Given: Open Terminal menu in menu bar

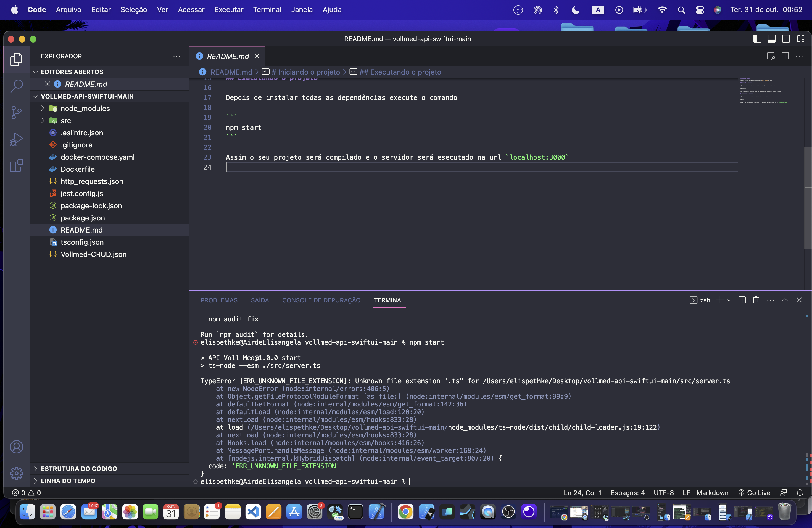Looking at the screenshot, I should 267,10.
